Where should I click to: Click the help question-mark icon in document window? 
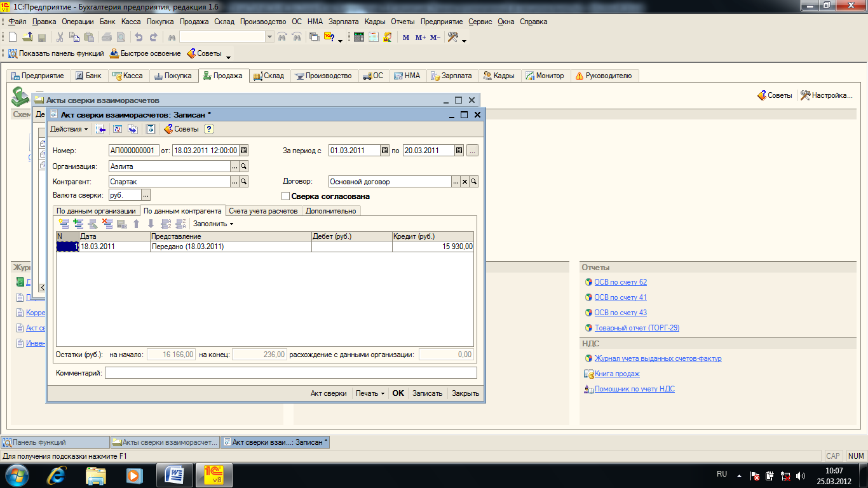[x=209, y=129]
